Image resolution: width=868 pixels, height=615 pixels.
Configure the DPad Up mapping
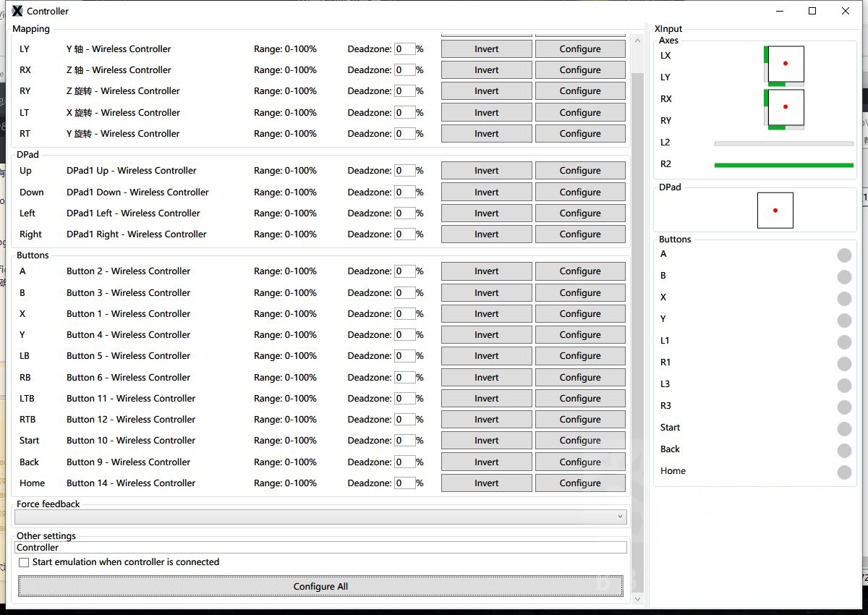(x=580, y=171)
